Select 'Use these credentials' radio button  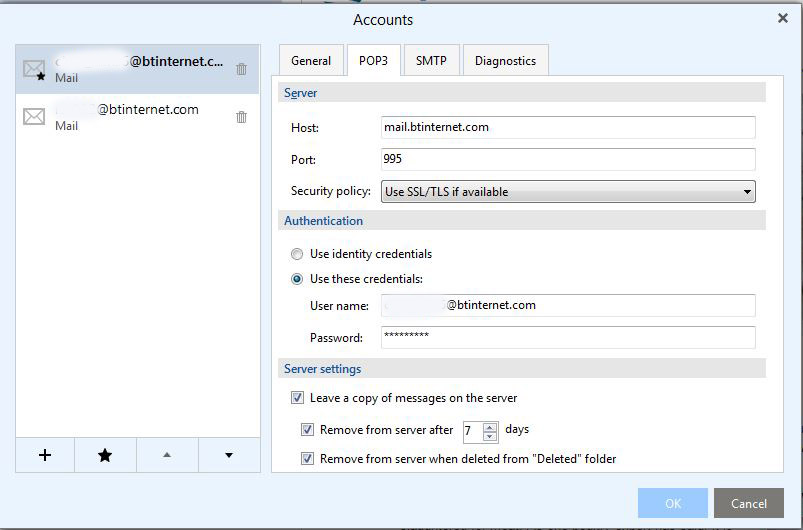[x=297, y=279]
